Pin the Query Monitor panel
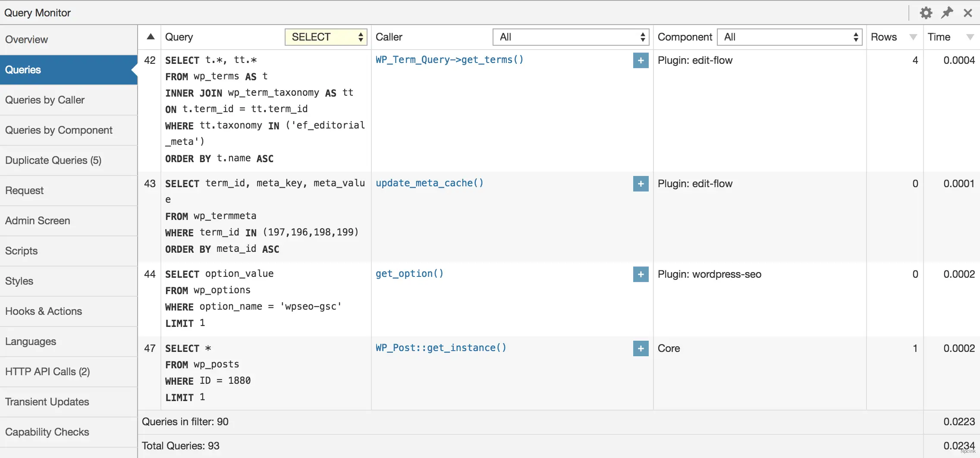 (947, 13)
